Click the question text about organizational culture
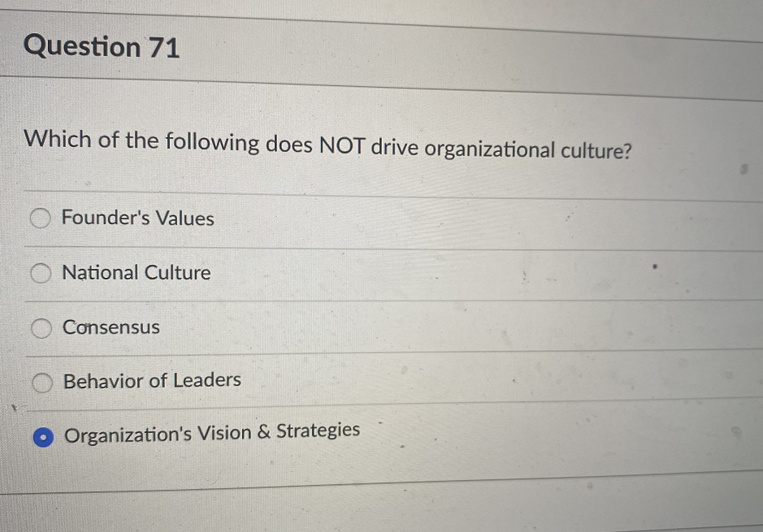763x532 pixels. coord(328,144)
